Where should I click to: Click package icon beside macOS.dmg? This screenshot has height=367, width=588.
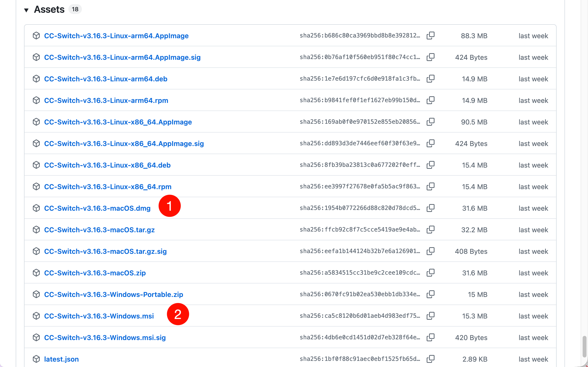point(36,208)
